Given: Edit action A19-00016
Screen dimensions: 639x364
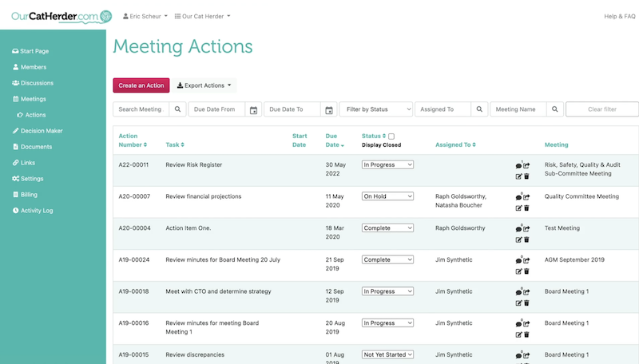Looking at the screenshot, I should [518, 334].
